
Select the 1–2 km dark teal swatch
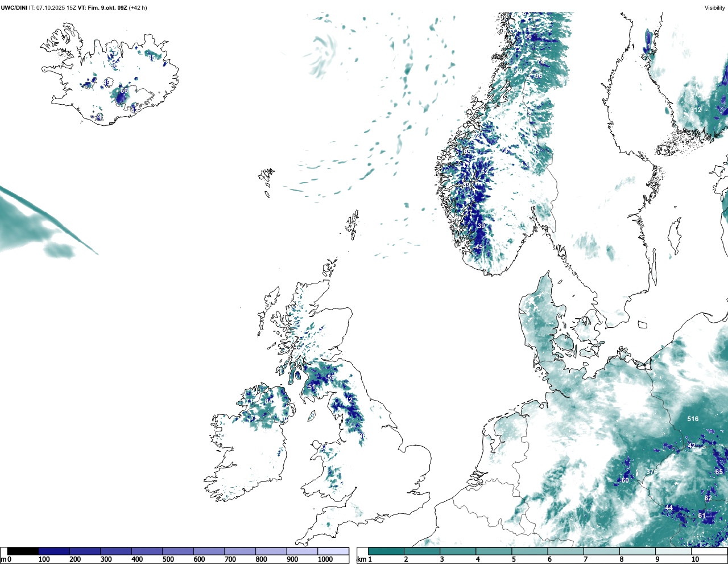(x=386, y=551)
